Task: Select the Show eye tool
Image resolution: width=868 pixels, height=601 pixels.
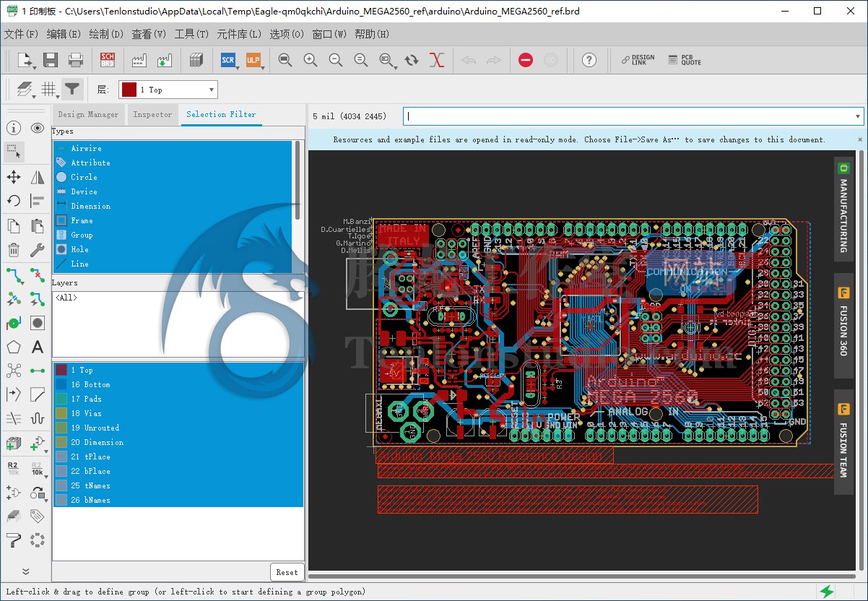Action: 38,128
